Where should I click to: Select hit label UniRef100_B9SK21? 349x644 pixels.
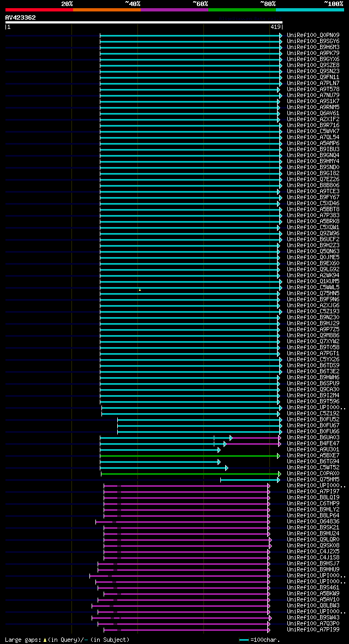(313, 528)
